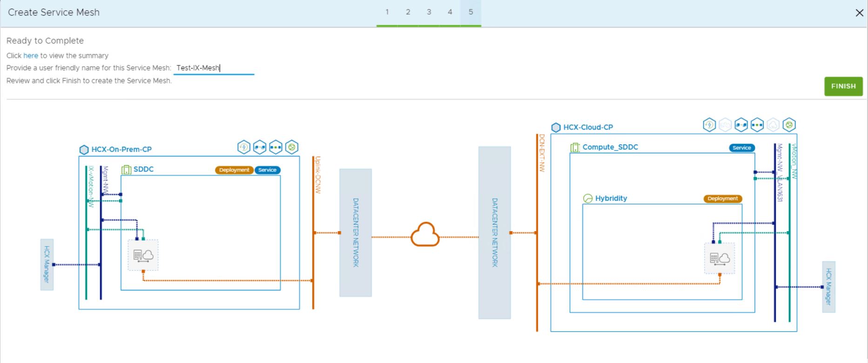Click the Hybridity resource pool icon
The height and width of the screenshot is (363, 868).
[588, 199]
